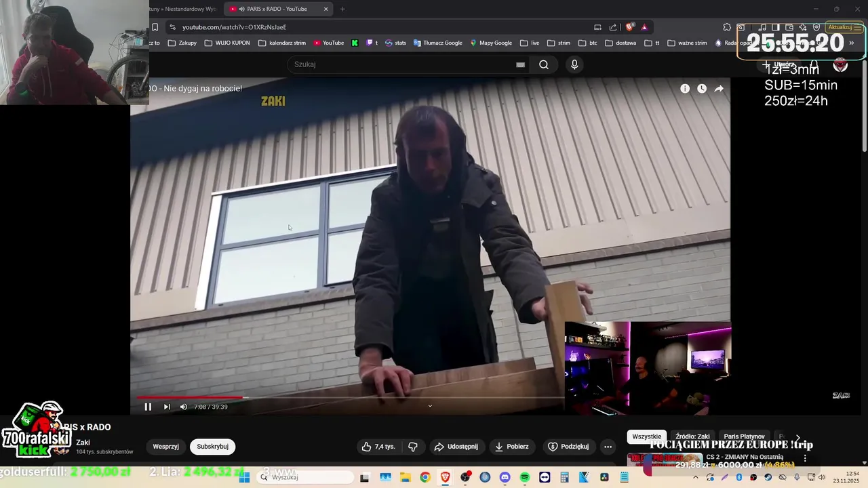Open the WUJO KUPON bookmark folder

[226, 43]
